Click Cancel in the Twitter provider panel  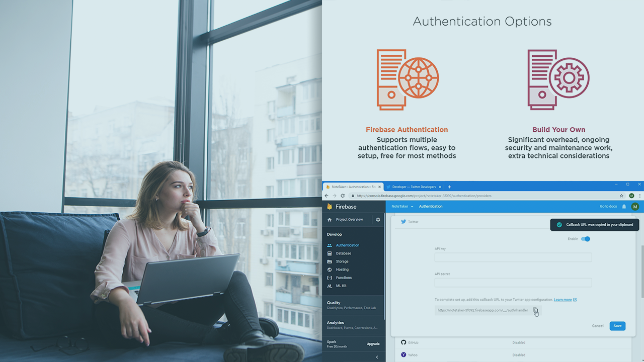coord(598,326)
